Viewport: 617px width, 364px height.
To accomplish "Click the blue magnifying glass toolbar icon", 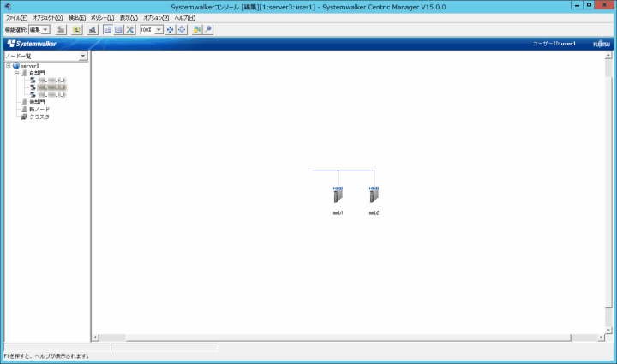I will pyautogui.click(x=208, y=30).
